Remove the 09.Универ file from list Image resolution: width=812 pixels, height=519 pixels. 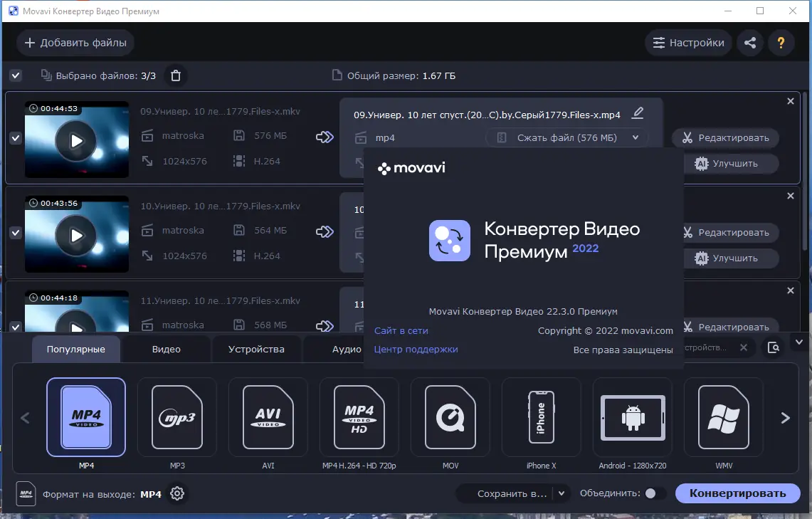click(790, 101)
